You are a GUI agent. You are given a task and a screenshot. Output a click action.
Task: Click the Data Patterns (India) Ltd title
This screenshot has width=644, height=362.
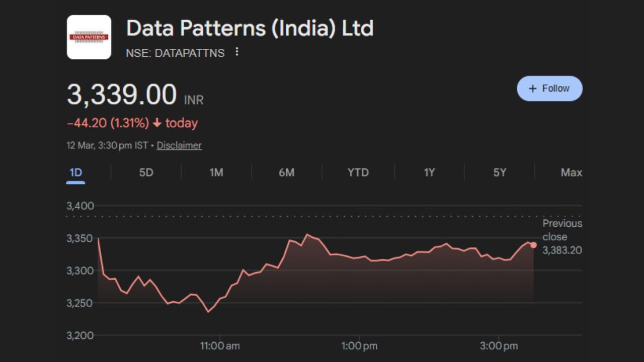(x=250, y=29)
